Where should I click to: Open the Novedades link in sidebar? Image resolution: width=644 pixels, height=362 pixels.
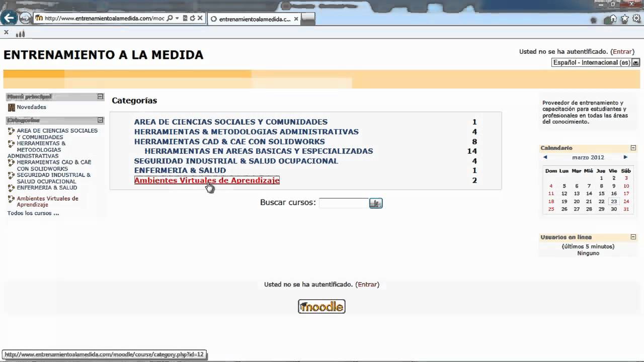tap(31, 107)
